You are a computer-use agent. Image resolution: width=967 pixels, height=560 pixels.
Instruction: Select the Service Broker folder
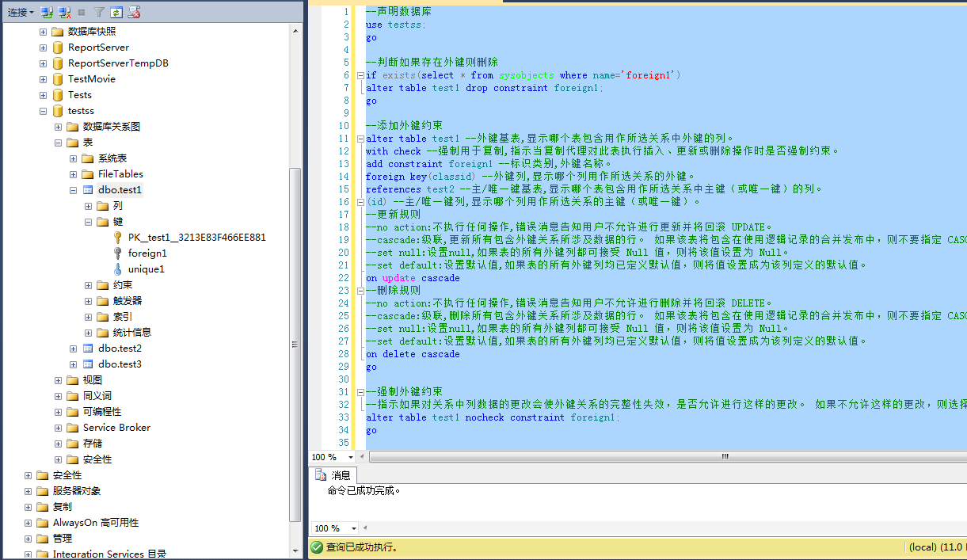[x=116, y=428]
